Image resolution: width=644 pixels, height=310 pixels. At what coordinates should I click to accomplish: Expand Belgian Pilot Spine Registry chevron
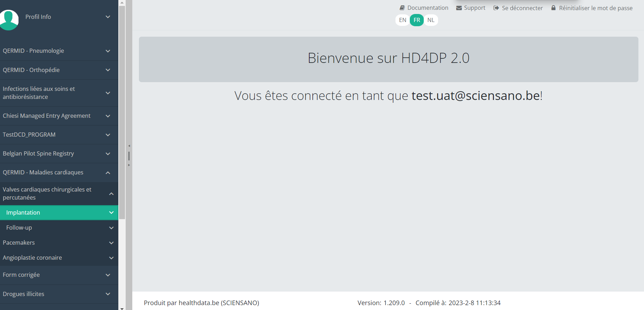108,154
